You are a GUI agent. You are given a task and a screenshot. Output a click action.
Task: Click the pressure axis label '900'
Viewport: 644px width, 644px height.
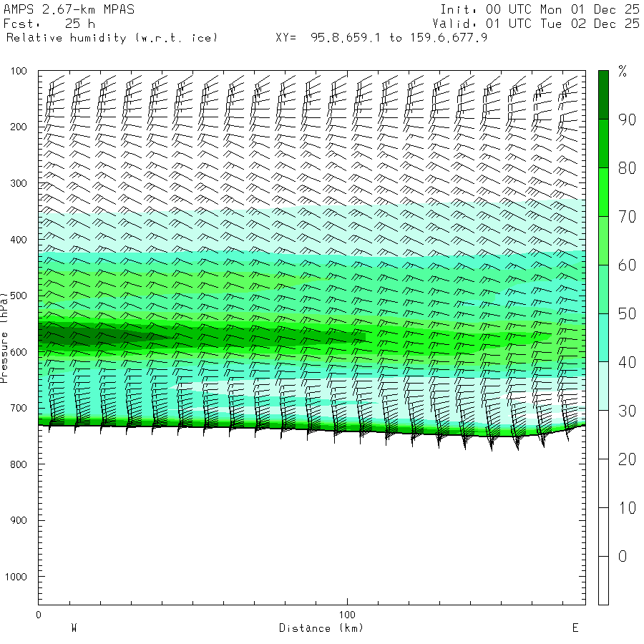(19, 520)
